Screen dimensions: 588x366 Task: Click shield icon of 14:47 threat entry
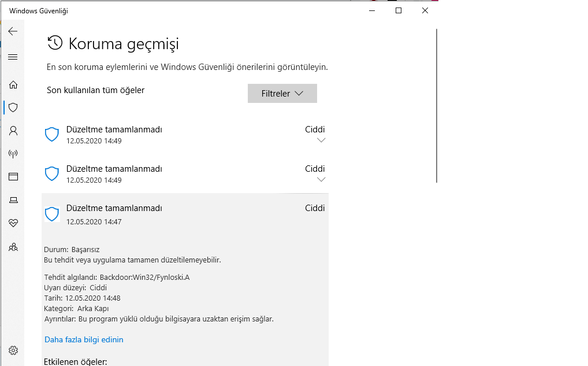click(x=52, y=214)
